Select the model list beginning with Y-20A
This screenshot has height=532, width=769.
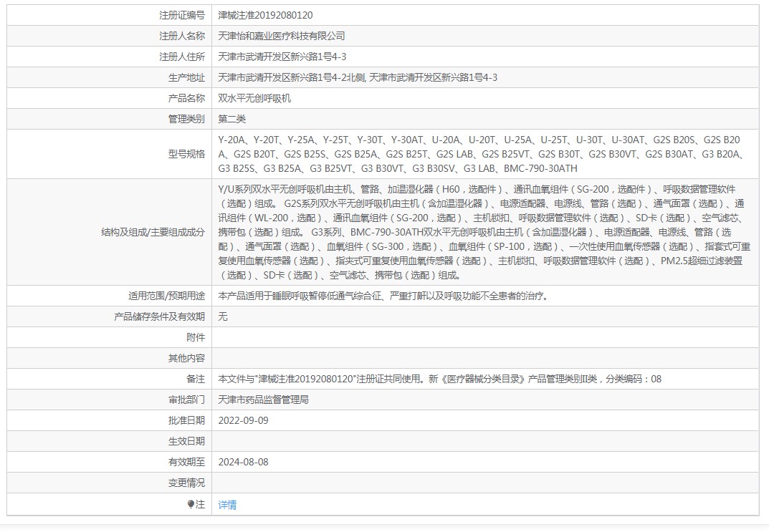click(x=481, y=154)
